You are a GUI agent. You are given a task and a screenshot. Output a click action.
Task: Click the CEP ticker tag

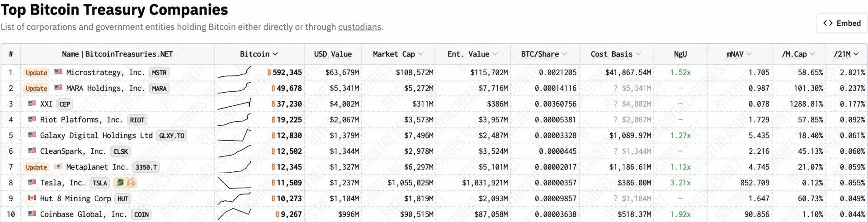click(x=65, y=104)
